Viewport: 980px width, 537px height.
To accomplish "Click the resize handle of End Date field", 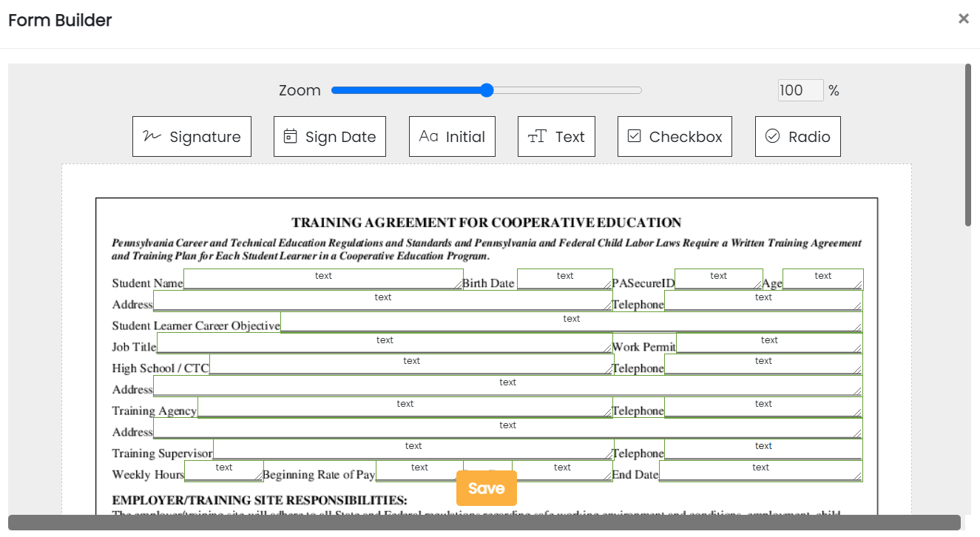I will coord(858,476).
